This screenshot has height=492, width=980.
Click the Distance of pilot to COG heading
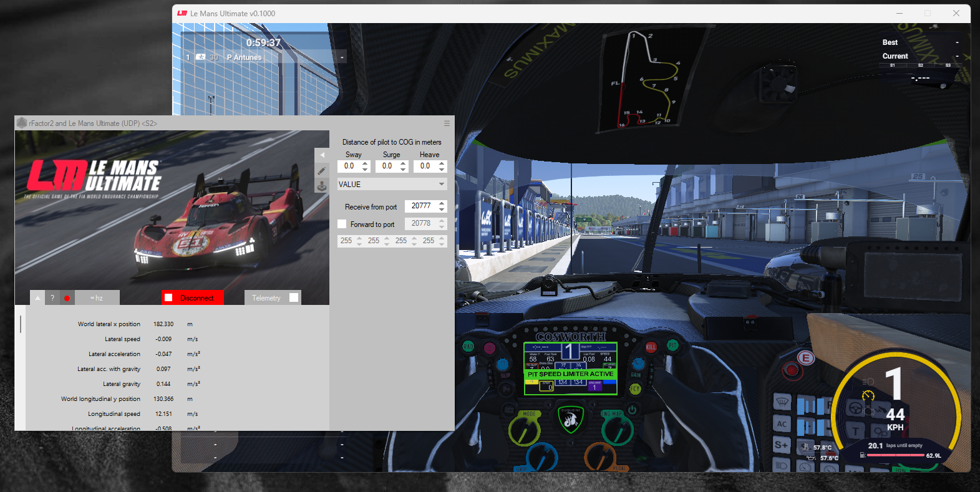coord(392,142)
